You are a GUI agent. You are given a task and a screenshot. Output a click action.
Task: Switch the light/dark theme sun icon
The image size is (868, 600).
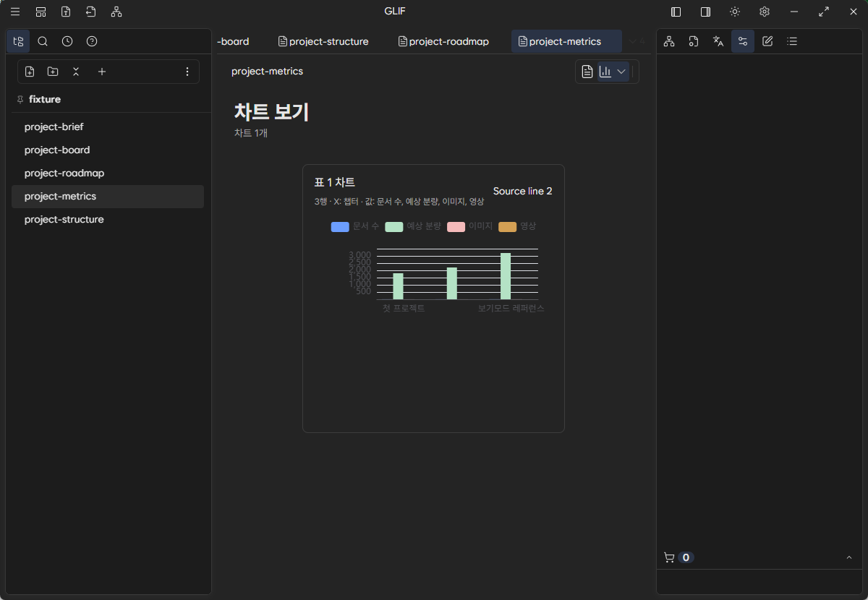pyautogui.click(x=735, y=12)
